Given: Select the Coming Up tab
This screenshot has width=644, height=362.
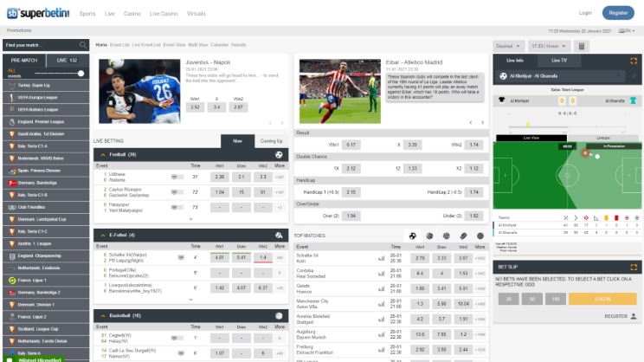Looking at the screenshot, I should click(x=271, y=141).
